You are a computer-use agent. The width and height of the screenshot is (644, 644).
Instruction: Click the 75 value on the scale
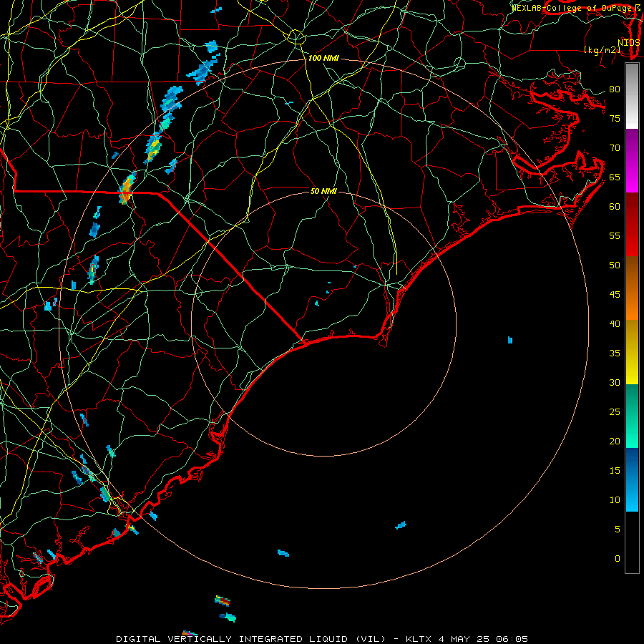[615, 119]
